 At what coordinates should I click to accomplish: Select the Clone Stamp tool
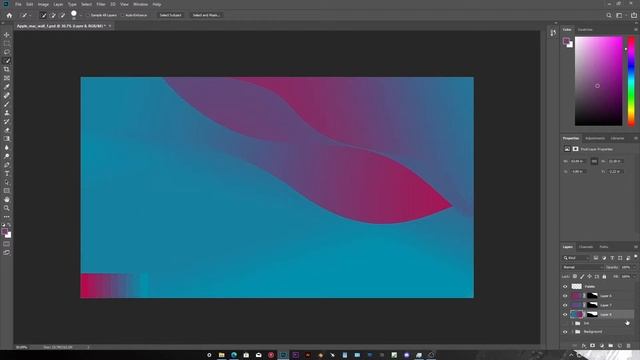7,113
